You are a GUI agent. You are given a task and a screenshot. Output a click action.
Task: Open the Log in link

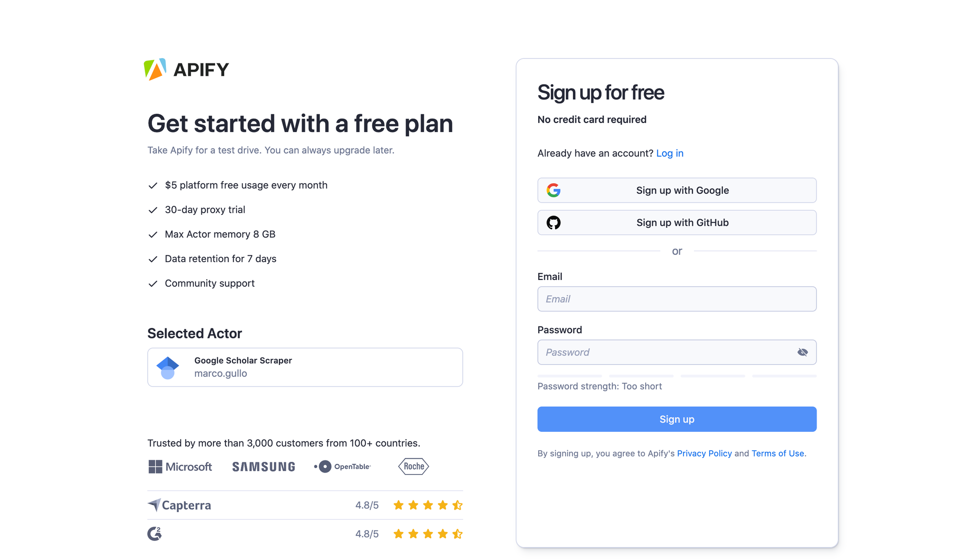[670, 153]
